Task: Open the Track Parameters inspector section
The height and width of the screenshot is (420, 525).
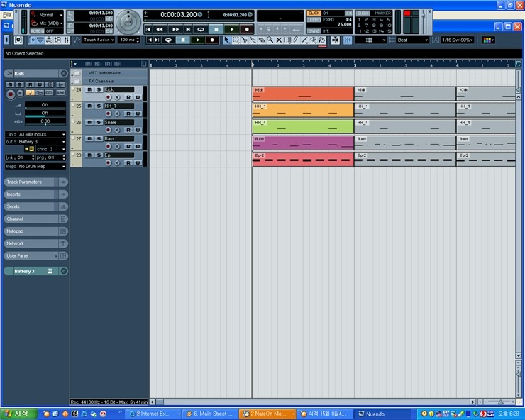Action: pyautogui.click(x=32, y=182)
